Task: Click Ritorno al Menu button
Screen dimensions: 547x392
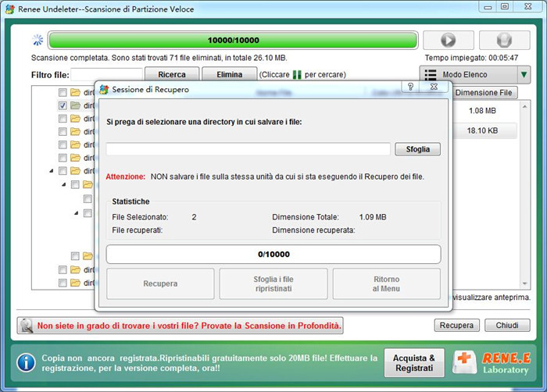Action: tap(387, 284)
